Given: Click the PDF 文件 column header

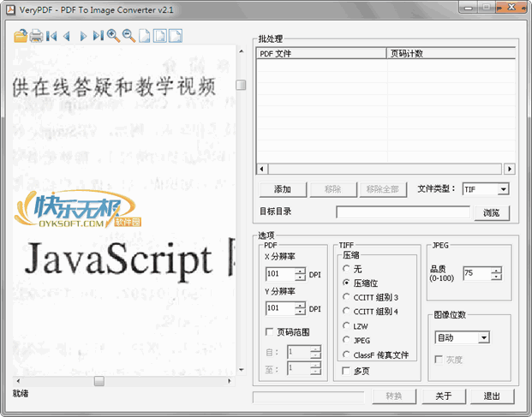Looking at the screenshot, I should [x=321, y=53].
